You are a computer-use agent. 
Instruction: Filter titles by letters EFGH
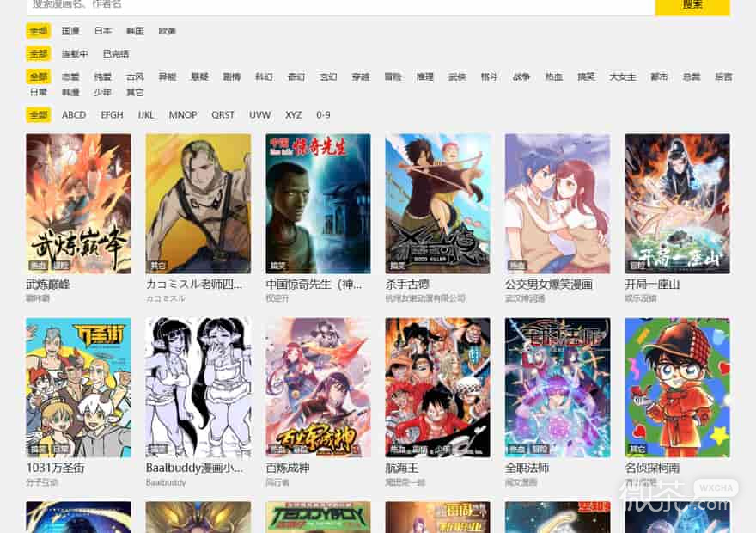112,115
